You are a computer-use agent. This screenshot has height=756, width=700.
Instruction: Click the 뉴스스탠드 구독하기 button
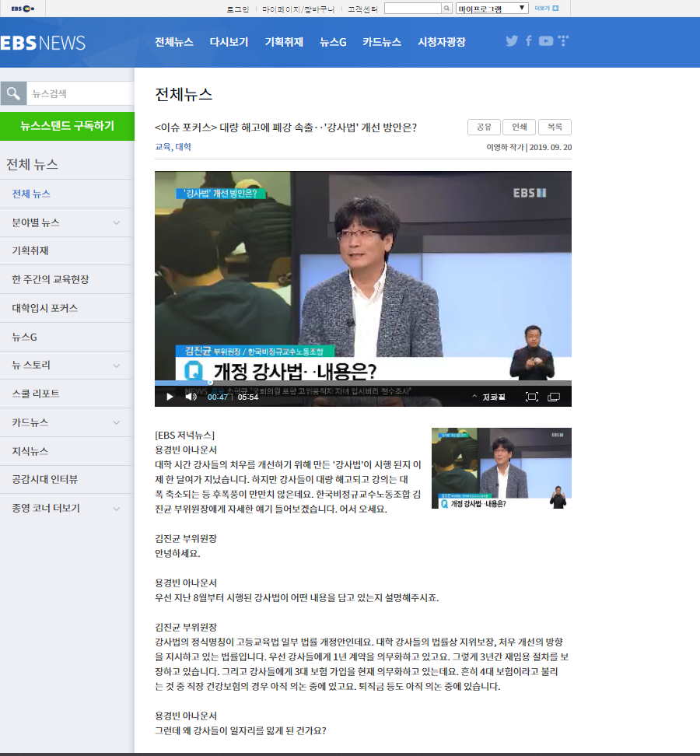pyautogui.click(x=67, y=125)
